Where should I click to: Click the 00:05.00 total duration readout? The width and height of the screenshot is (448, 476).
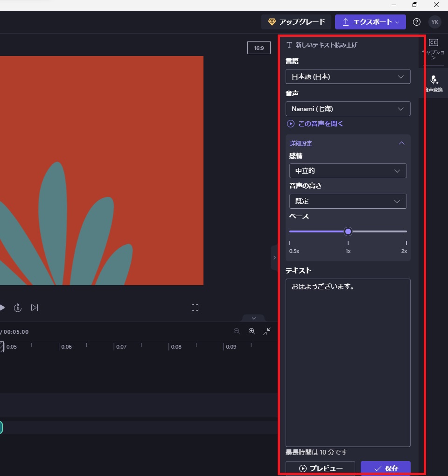pyautogui.click(x=16, y=332)
